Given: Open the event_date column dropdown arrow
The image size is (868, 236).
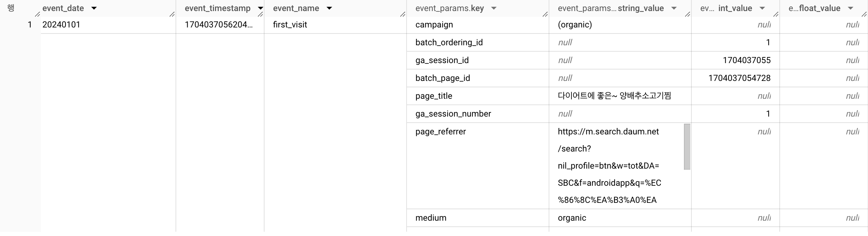Looking at the screenshot, I should pos(94,8).
